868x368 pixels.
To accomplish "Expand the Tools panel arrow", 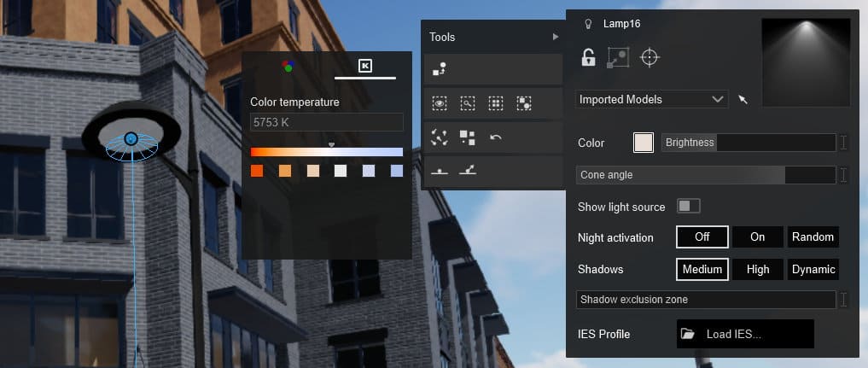I will coord(556,37).
